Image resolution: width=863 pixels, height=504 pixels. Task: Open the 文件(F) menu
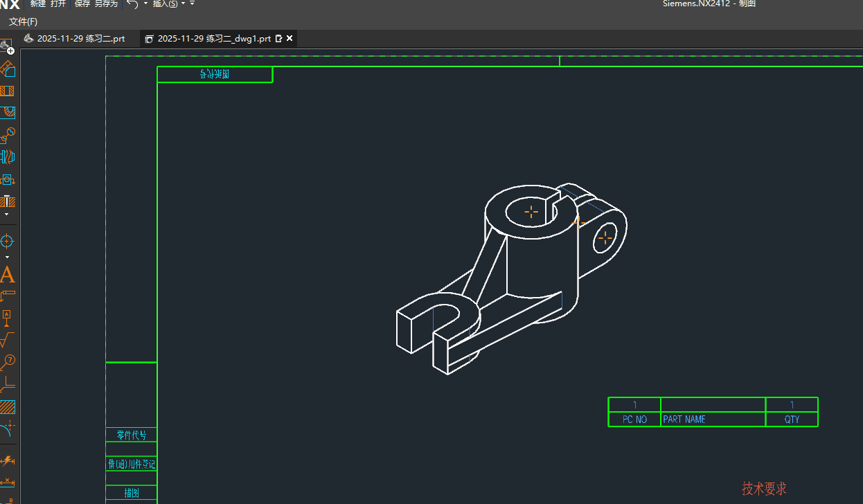coord(23,22)
